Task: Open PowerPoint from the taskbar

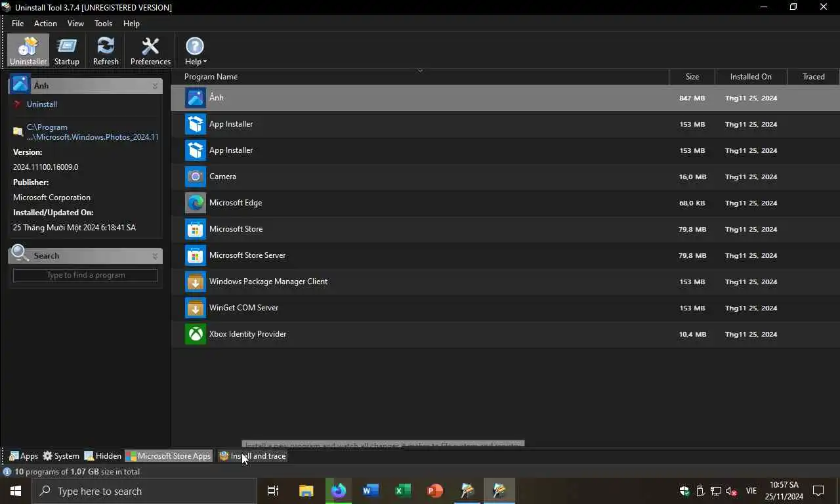Action: pos(434,491)
